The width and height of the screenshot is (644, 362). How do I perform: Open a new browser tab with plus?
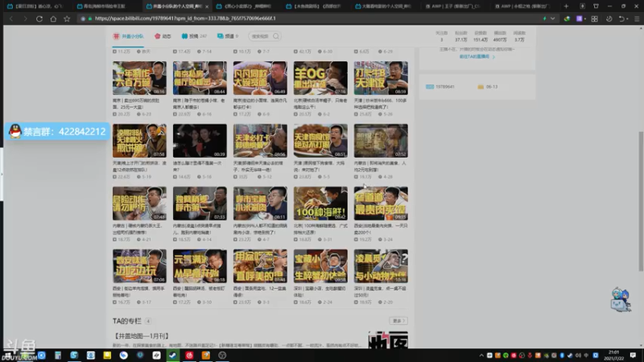567,6
